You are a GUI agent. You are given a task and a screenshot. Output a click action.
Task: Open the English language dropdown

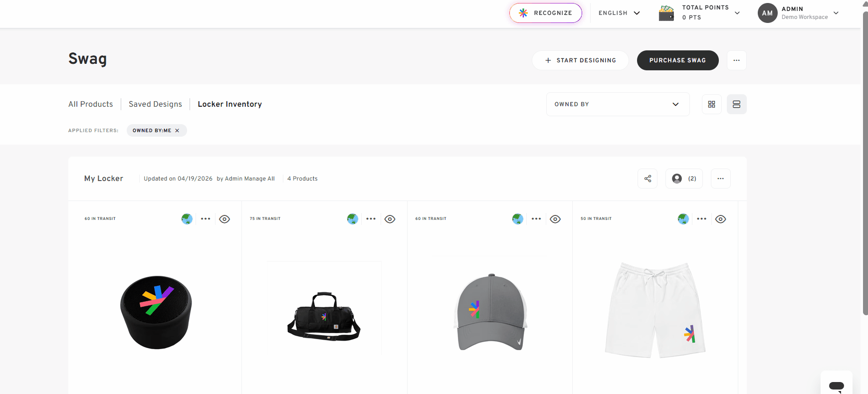pyautogui.click(x=619, y=13)
